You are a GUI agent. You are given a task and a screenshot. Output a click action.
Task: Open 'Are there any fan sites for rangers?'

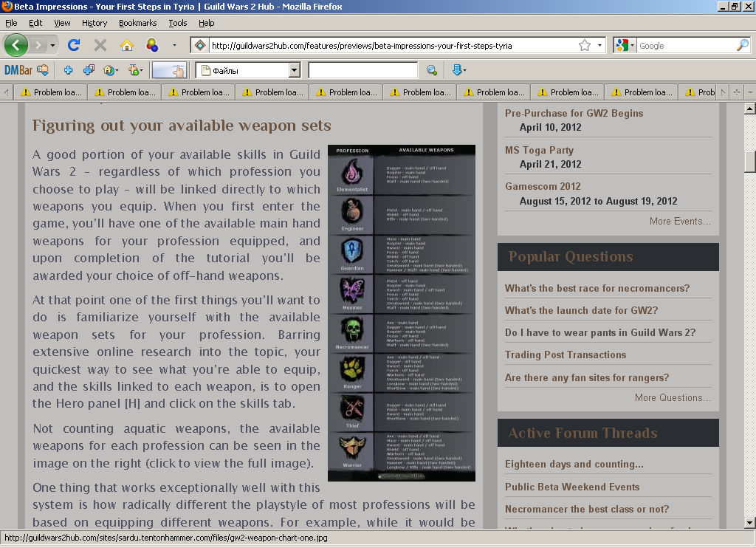pos(587,377)
